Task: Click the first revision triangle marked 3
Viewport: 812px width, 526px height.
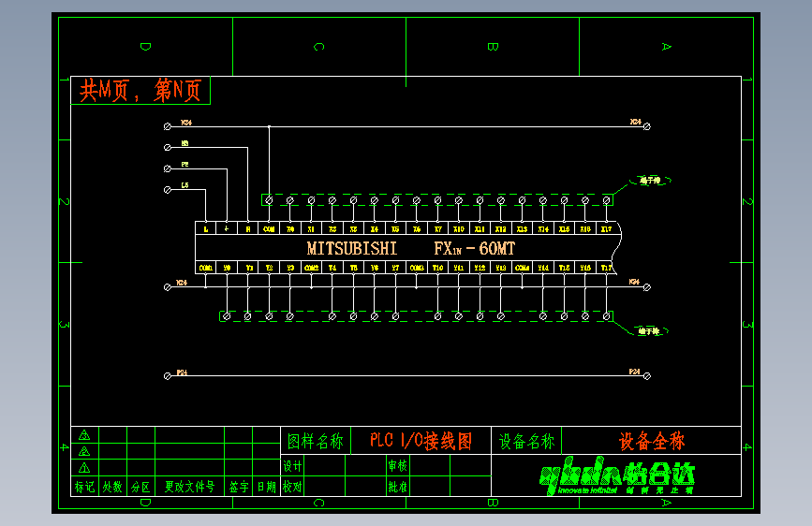Action: point(84,435)
